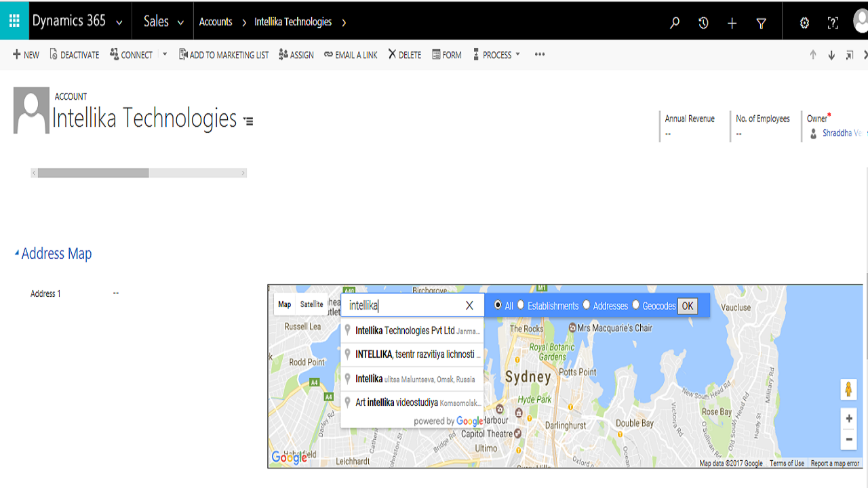Click Email a Link command
This screenshot has width=868, height=488.
351,55
